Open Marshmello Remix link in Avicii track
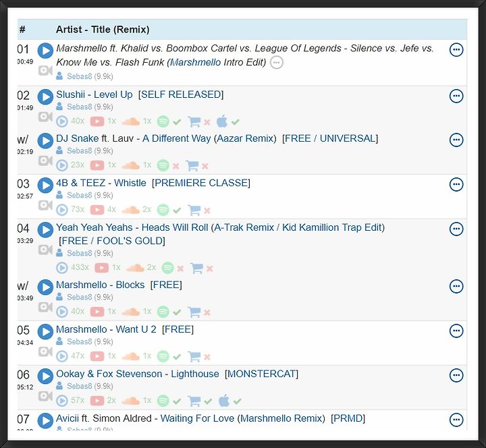This screenshot has width=486, height=448. point(281,418)
